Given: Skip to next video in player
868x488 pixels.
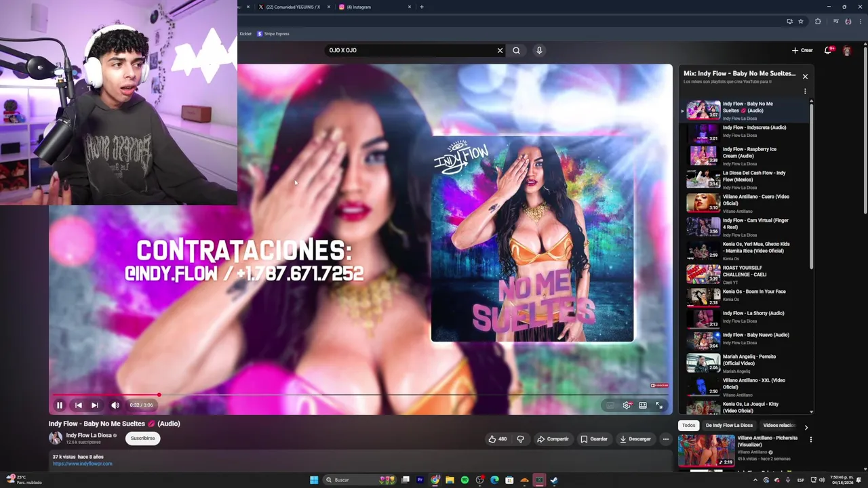Looking at the screenshot, I should point(95,405).
